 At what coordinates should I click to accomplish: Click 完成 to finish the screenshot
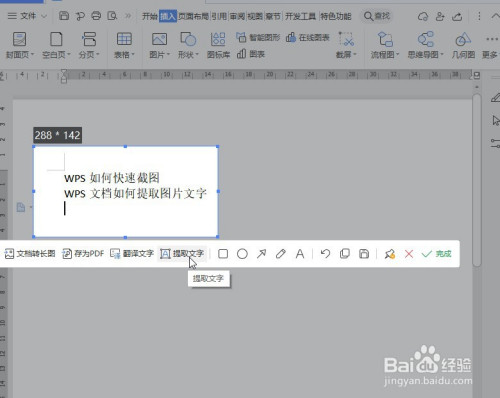pos(437,254)
